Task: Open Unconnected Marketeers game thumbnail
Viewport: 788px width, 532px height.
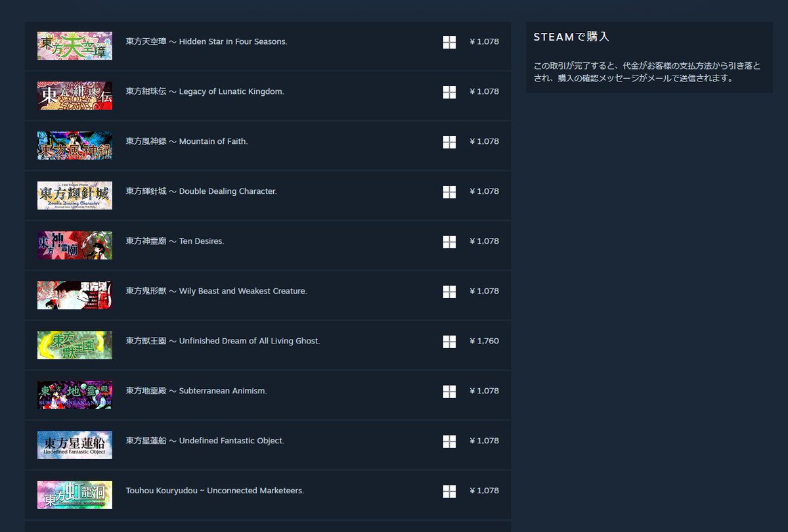Action: click(x=75, y=495)
